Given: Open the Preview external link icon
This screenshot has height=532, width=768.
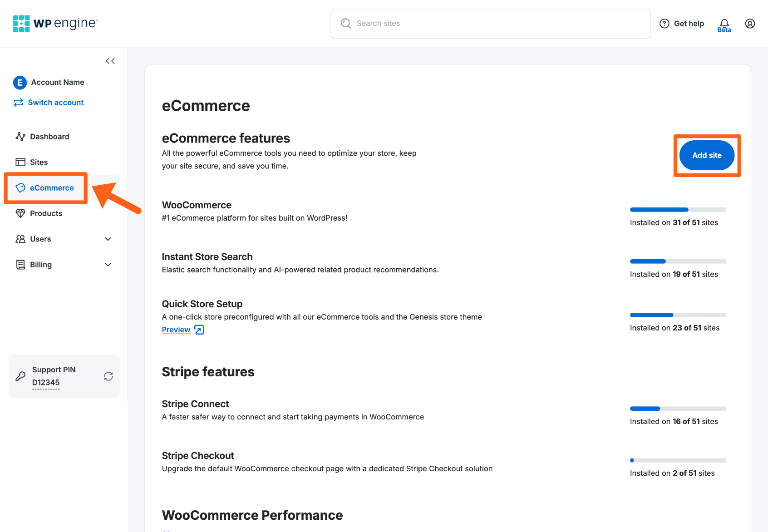Looking at the screenshot, I should [x=199, y=330].
